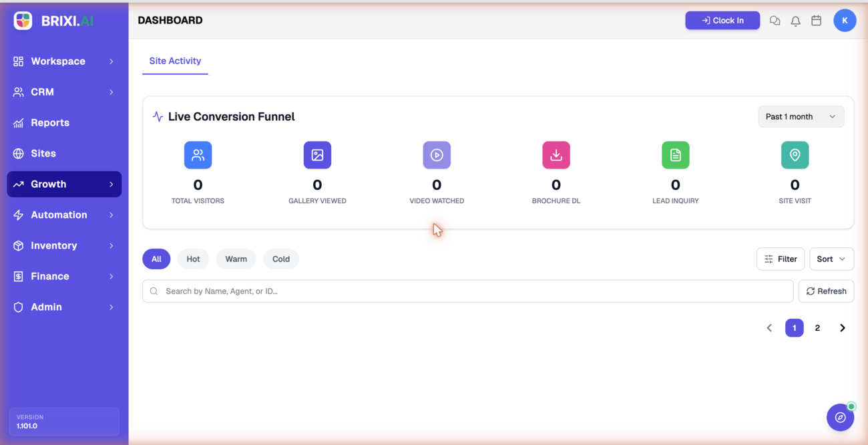Expand the Growth menu chevron
868x445 pixels.
112,184
